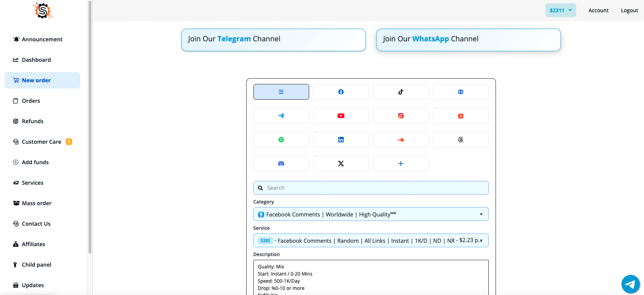Select the LinkedIn category icon
The width and height of the screenshot is (644, 295).
click(x=341, y=140)
